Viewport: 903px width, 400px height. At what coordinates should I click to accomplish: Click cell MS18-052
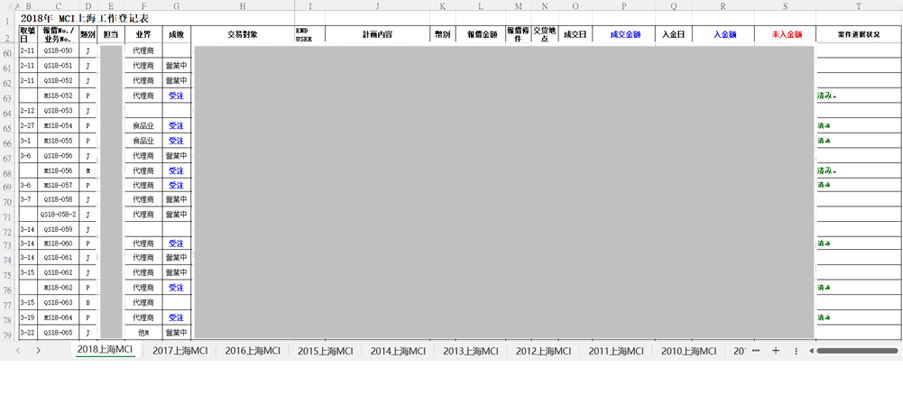coord(58,96)
